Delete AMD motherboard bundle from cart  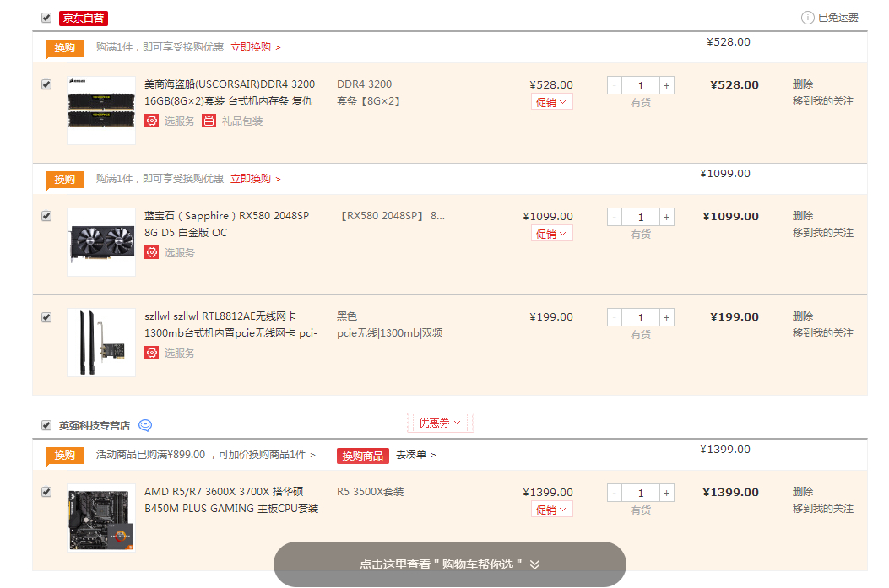point(803,491)
